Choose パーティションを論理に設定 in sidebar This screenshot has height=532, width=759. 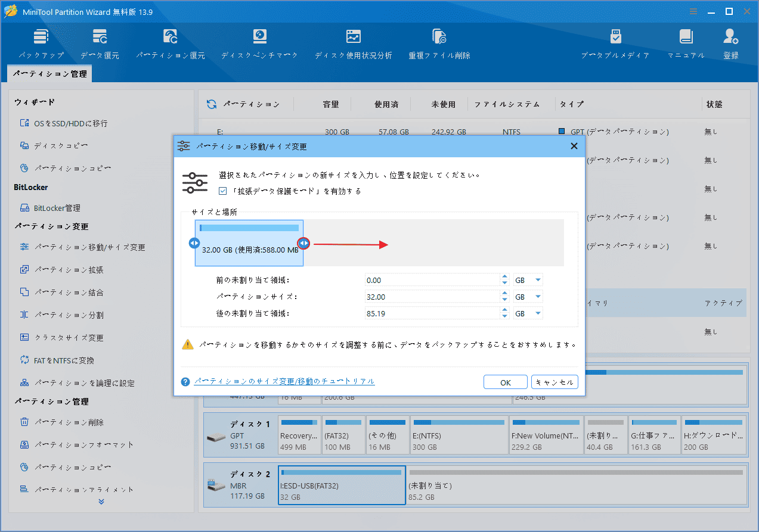pos(77,383)
